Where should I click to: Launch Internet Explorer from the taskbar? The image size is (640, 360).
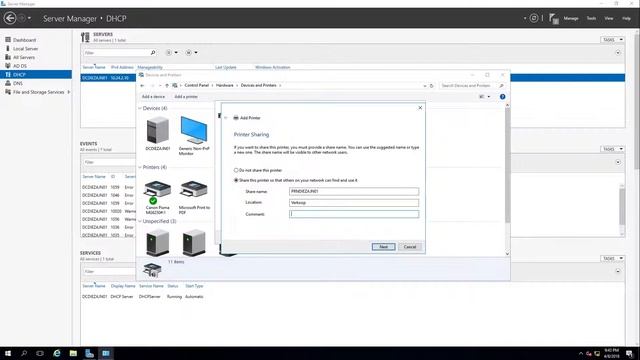click(x=57, y=353)
